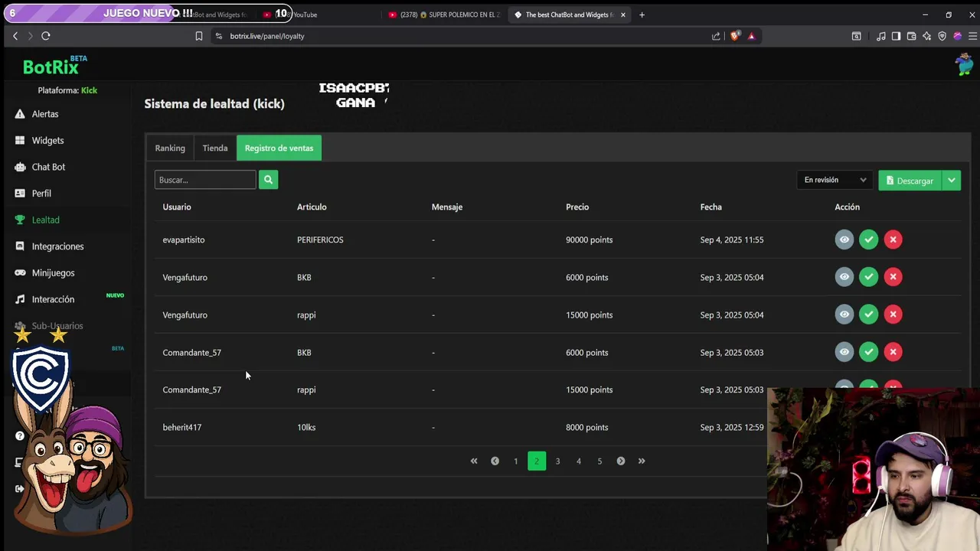This screenshot has height=551, width=980.
Task: Toggle browser sidebar panel icon
Action: click(x=896, y=36)
